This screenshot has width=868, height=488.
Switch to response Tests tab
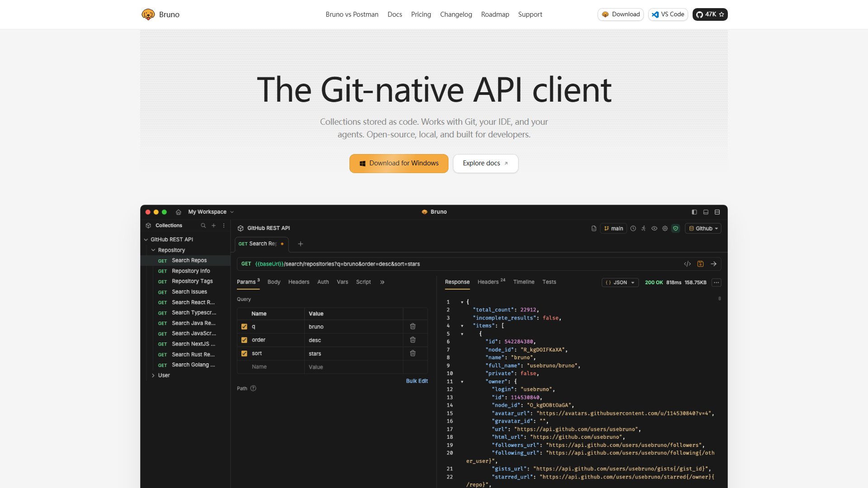click(x=549, y=282)
